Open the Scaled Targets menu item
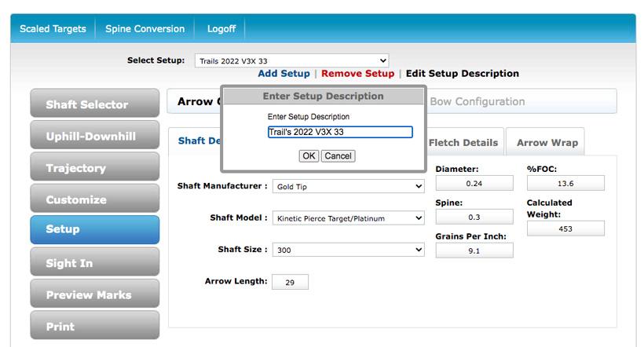This screenshot has height=347, width=644. [x=53, y=29]
